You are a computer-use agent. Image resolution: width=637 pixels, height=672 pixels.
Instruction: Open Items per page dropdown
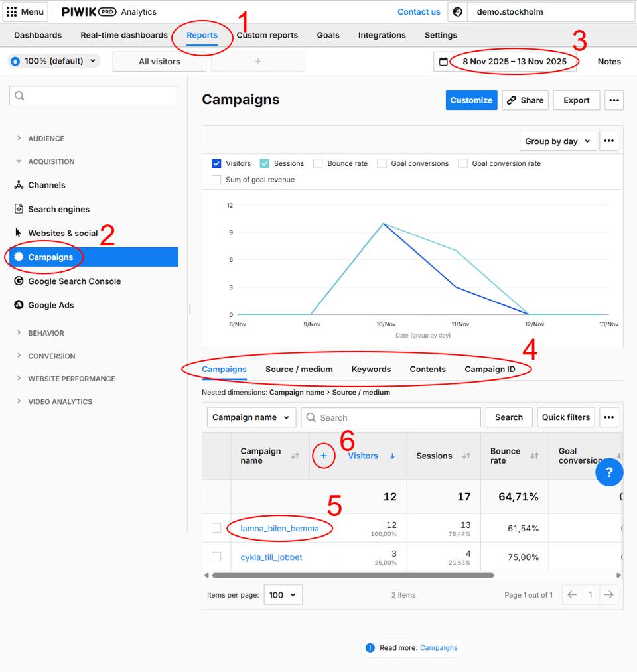(x=283, y=595)
